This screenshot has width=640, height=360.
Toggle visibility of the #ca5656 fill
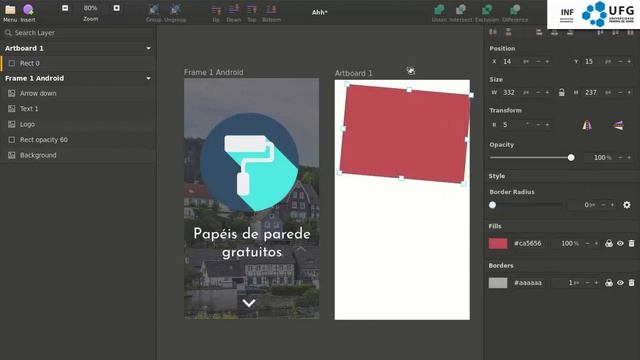[x=620, y=243]
